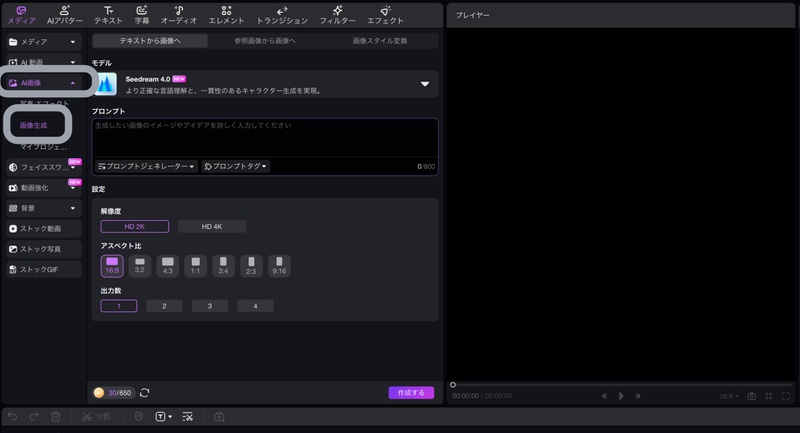Screen dimensions: 800x433
Task: Set output count to 1
Action: pos(119,306)
